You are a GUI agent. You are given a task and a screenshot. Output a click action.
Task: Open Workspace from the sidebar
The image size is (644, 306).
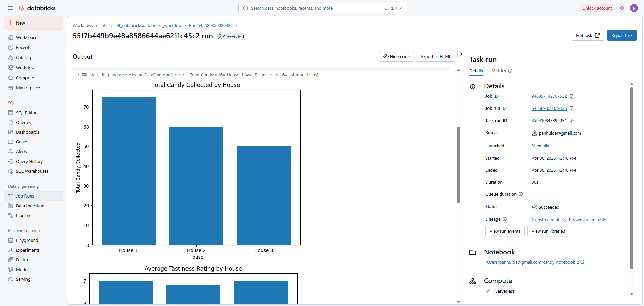pos(34,37)
